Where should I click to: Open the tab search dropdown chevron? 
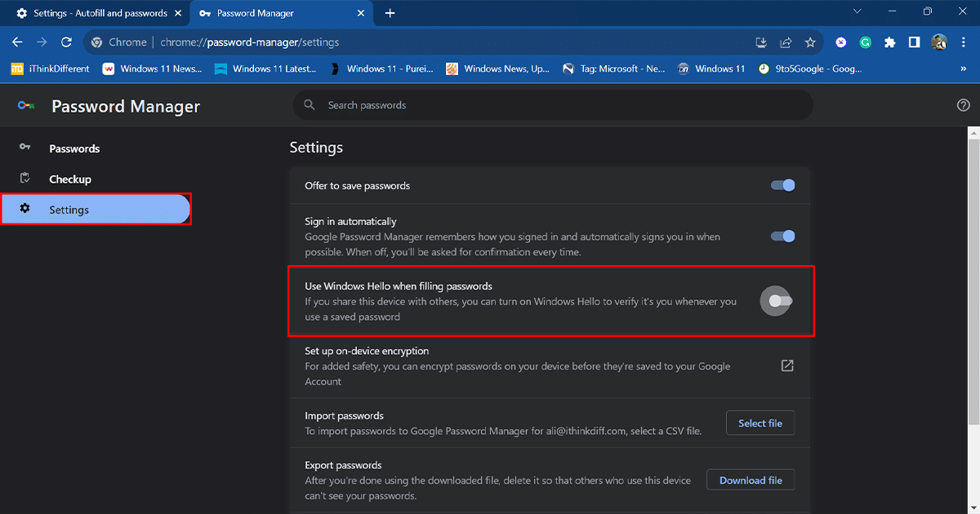tap(857, 11)
